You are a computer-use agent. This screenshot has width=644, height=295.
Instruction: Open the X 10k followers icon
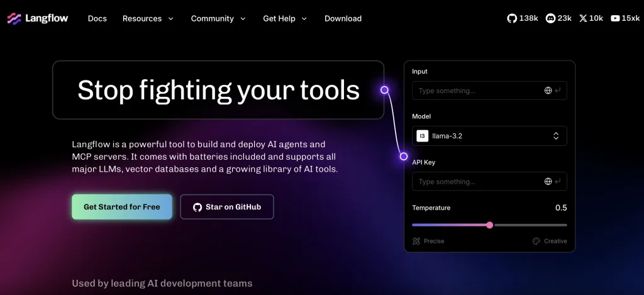(x=583, y=18)
